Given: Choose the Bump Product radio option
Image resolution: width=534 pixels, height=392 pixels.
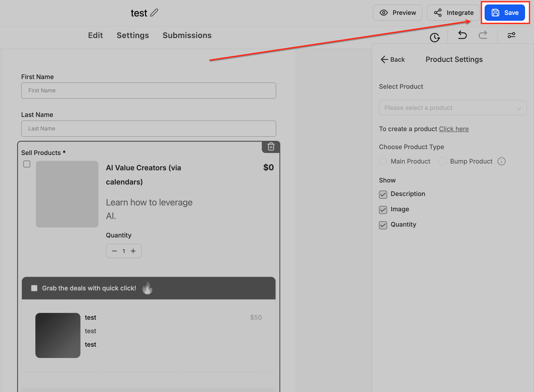Looking at the screenshot, I should [442, 161].
